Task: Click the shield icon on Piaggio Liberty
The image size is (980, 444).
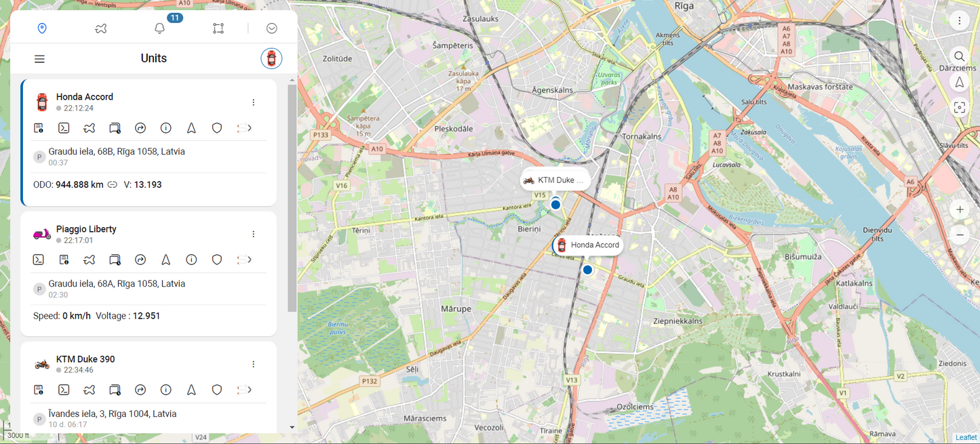Action: pos(217,260)
